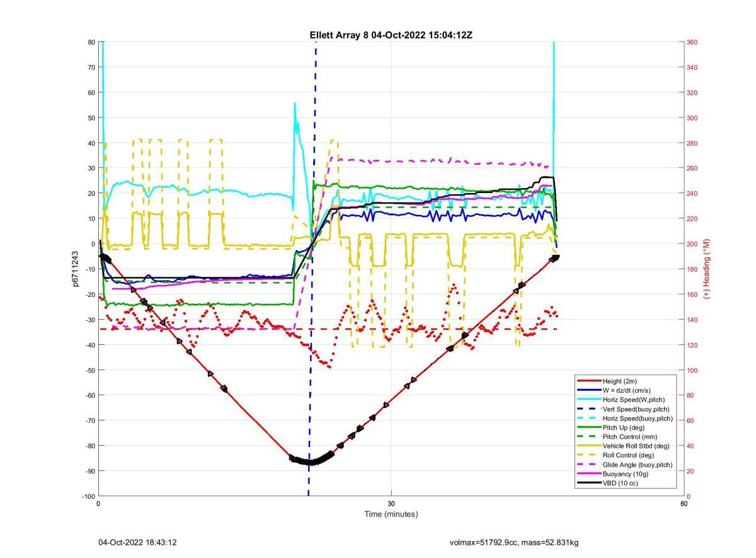Select the red heading tick label '140'

point(692,320)
